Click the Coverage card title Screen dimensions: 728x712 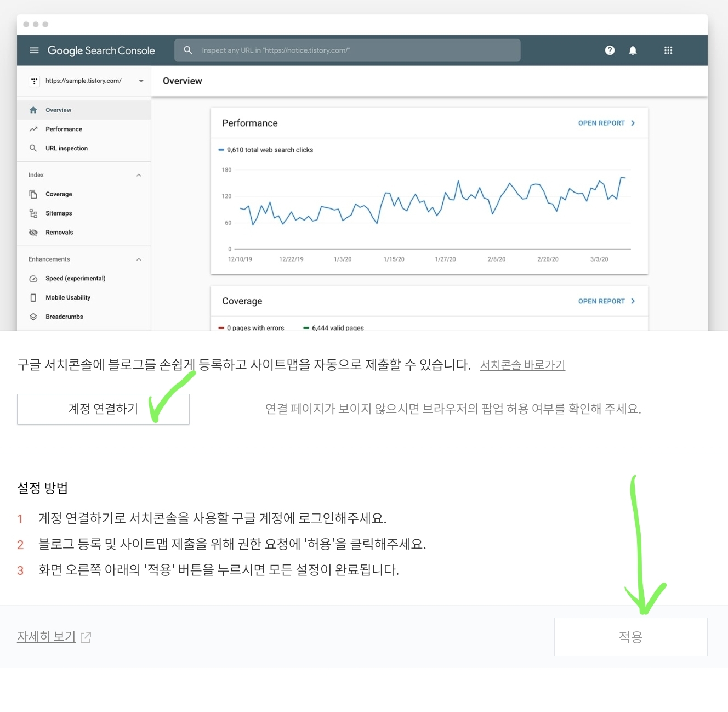point(242,301)
